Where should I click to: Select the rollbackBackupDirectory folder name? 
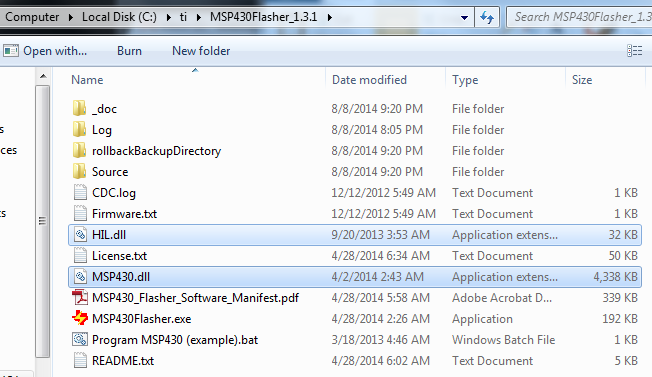tap(156, 151)
